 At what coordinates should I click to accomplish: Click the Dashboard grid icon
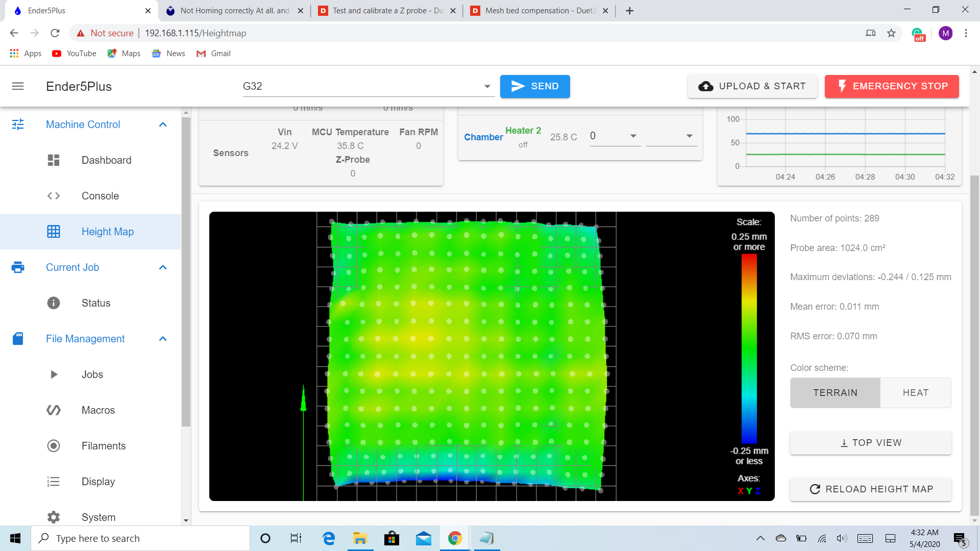pyautogui.click(x=54, y=160)
